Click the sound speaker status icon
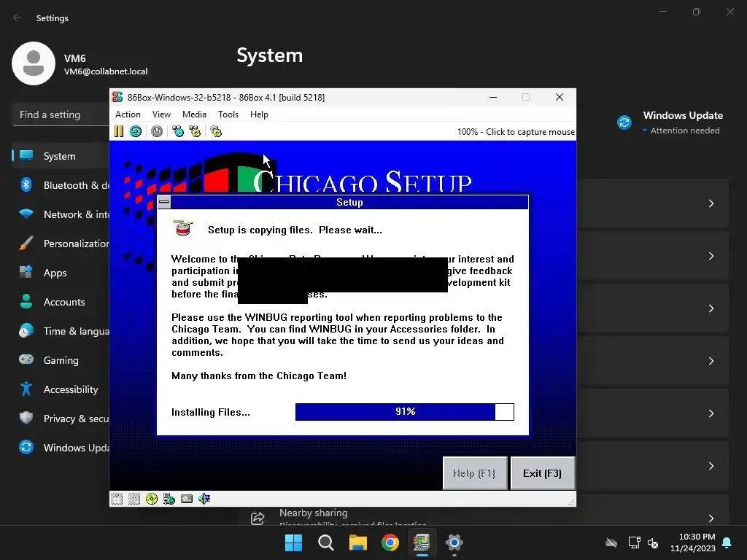The height and width of the screenshot is (560, 747). (204, 499)
